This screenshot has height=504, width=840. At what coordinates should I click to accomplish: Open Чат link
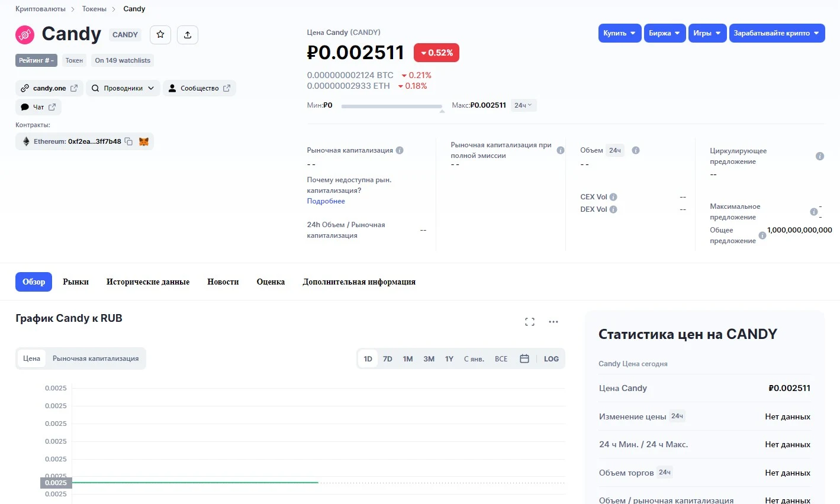coord(38,107)
